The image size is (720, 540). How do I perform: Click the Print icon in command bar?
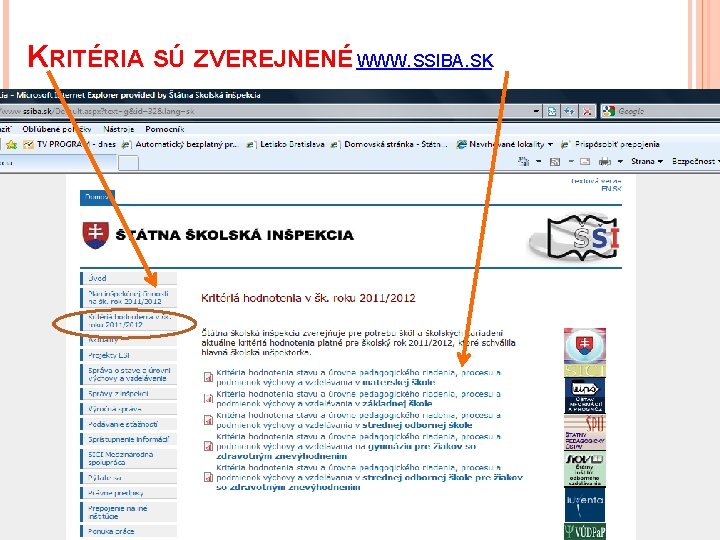pyautogui.click(x=605, y=161)
